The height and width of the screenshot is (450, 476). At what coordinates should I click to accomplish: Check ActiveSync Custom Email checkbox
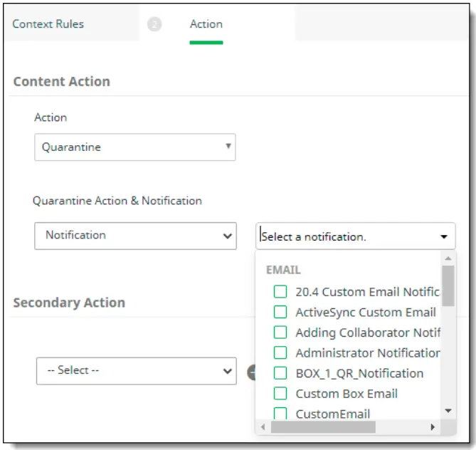[280, 312]
